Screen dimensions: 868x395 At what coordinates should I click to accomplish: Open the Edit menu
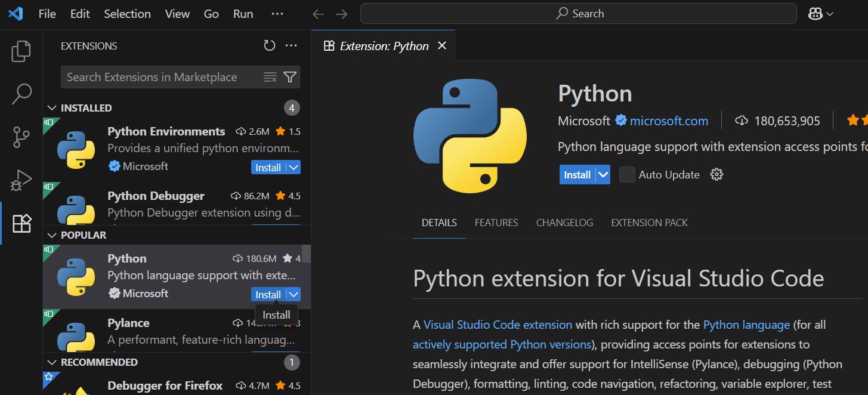click(x=80, y=14)
